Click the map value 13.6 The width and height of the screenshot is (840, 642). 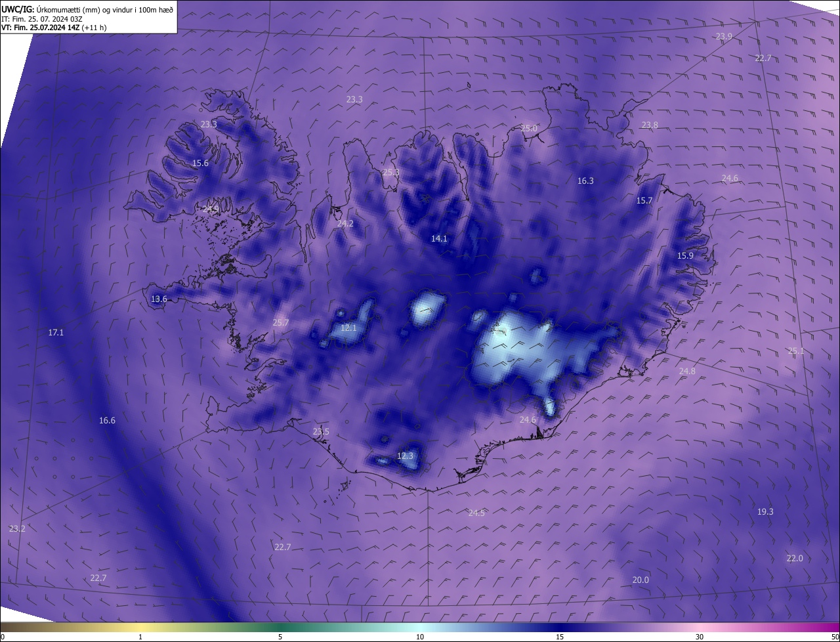click(x=159, y=299)
